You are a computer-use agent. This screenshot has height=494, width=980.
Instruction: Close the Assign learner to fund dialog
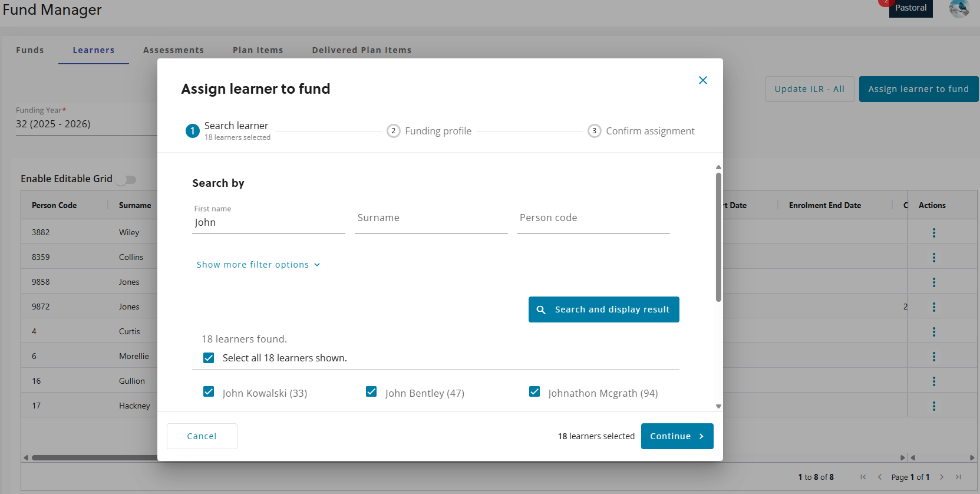point(702,80)
